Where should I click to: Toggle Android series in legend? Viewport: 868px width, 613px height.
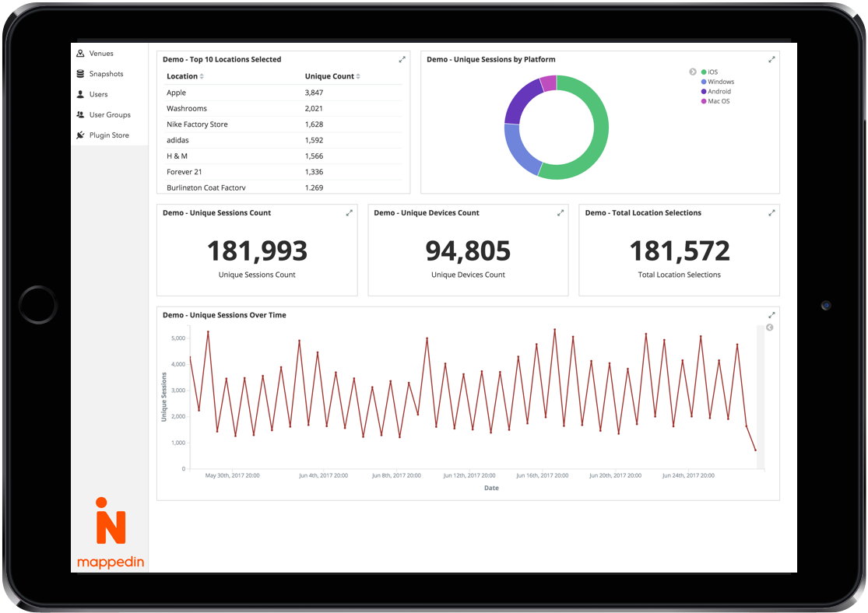tap(716, 92)
